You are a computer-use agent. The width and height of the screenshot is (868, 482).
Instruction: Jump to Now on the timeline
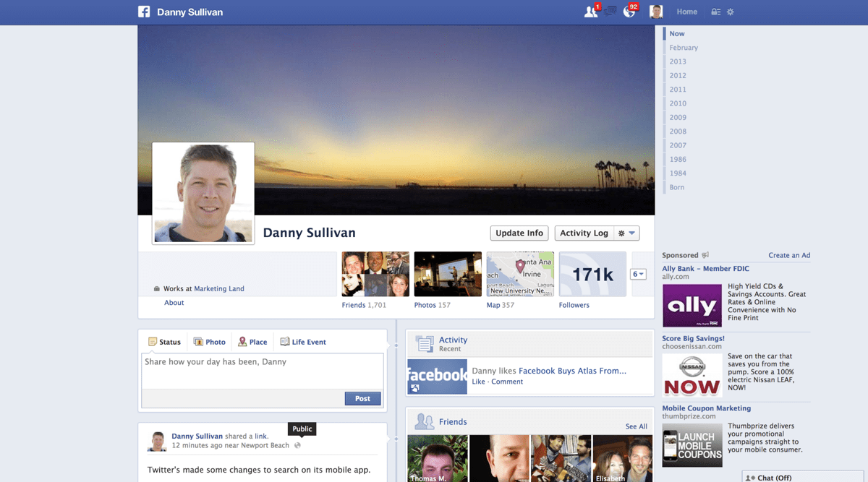[x=677, y=34]
